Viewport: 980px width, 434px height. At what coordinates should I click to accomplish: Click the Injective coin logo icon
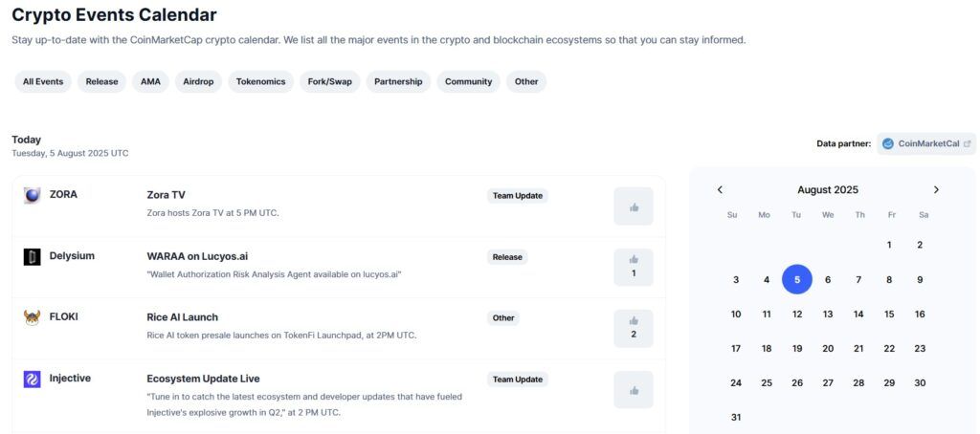33,379
